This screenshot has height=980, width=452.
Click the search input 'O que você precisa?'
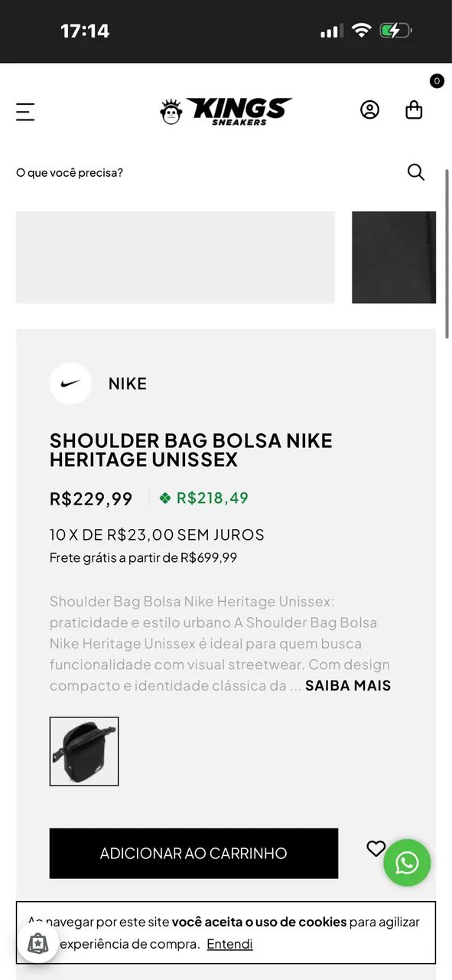[70, 172]
